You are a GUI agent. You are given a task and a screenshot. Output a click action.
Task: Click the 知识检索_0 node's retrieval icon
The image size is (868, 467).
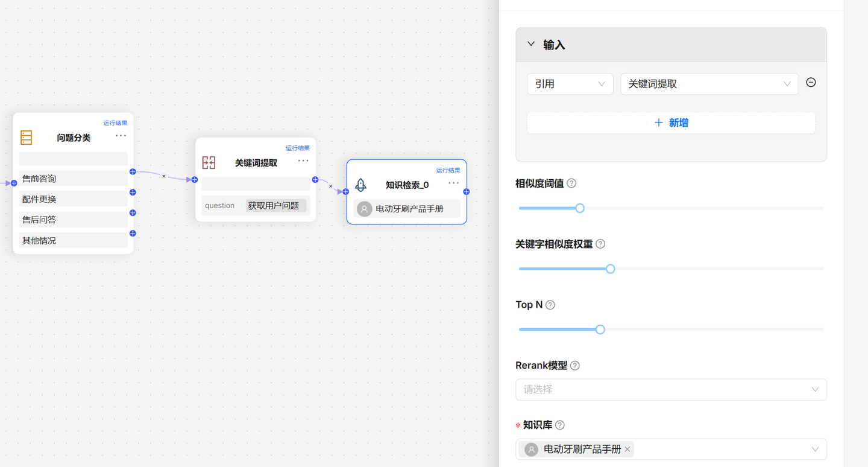360,185
